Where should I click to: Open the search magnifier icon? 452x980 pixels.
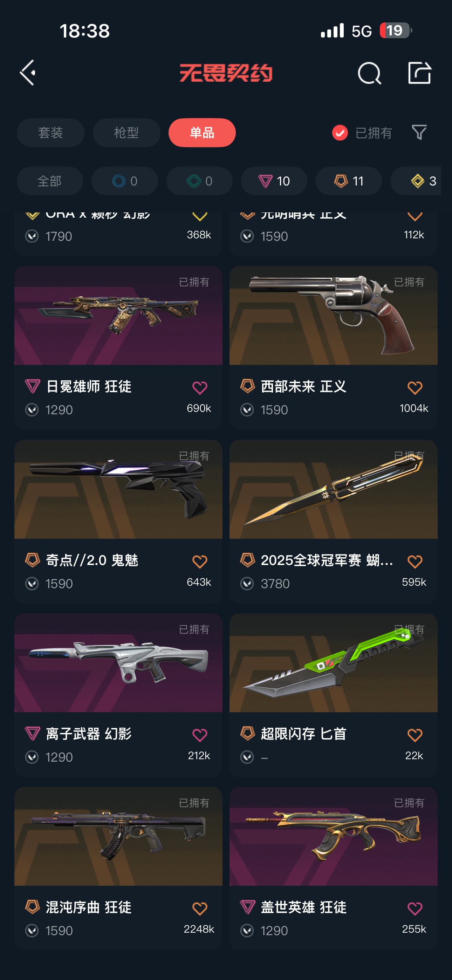click(x=369, y=73)
